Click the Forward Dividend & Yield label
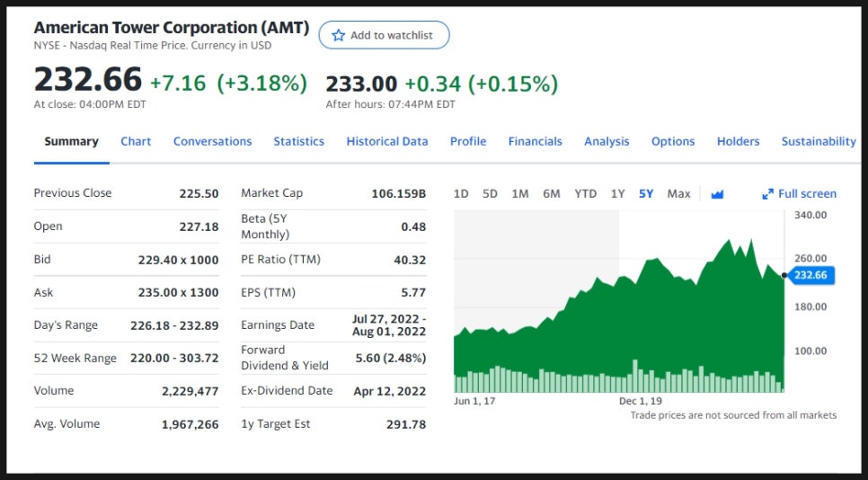868x480 pixels. click(285, 358)
